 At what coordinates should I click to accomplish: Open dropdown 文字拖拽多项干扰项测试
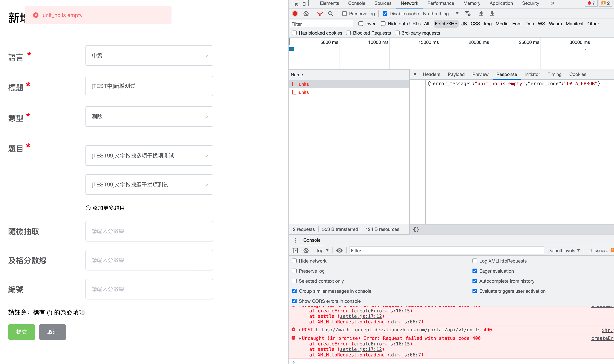pos(149,156)
